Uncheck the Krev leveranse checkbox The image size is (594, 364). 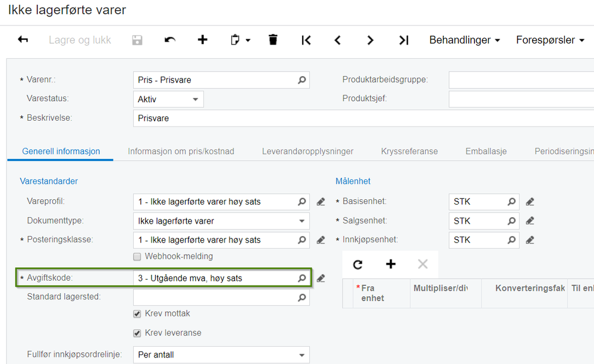pos(137,333)
